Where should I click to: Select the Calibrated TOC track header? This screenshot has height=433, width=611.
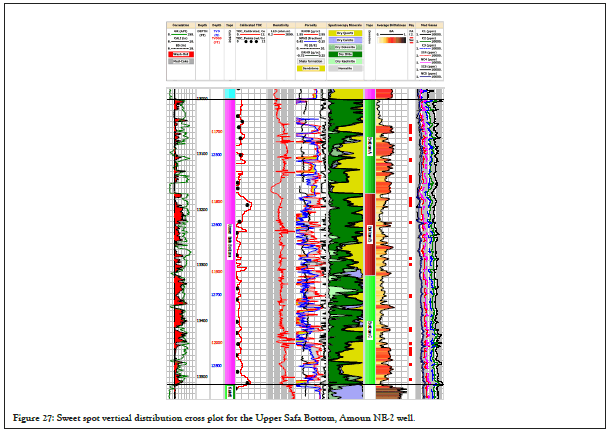250,24
